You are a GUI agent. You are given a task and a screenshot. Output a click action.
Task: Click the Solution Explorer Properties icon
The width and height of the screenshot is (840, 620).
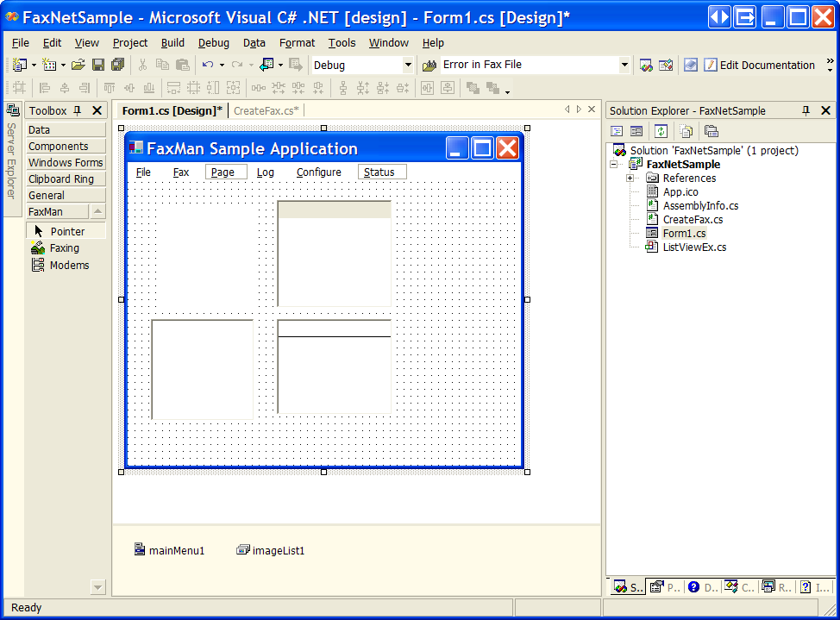(711, 131)
